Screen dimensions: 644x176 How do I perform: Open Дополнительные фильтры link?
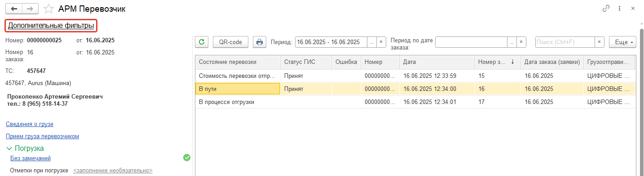(x=51, y=26)
